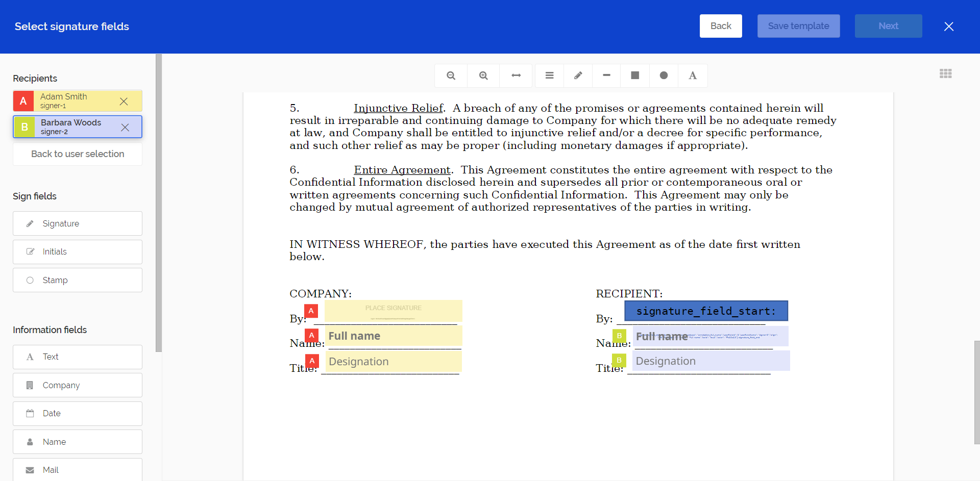The height and width of the screenshot is (481, 980).
Task: Pick the filled circle shape tool
Action: click(x=664, y=75)
